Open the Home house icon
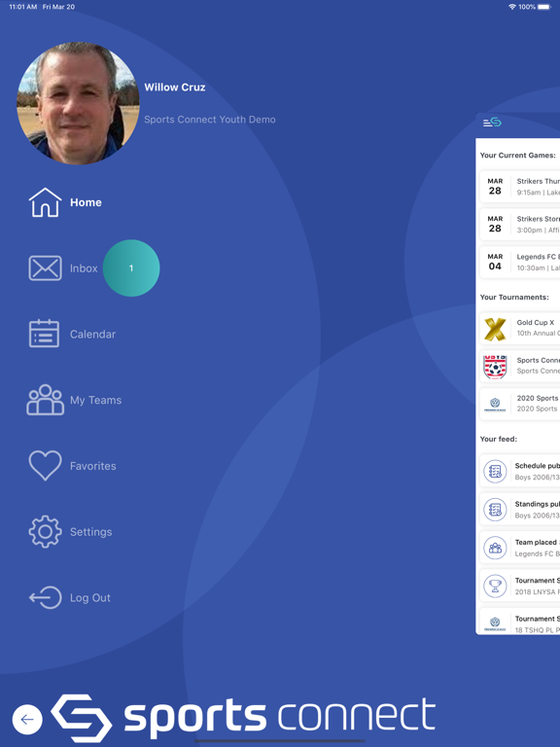560x747 pixels. coord(46,202)
